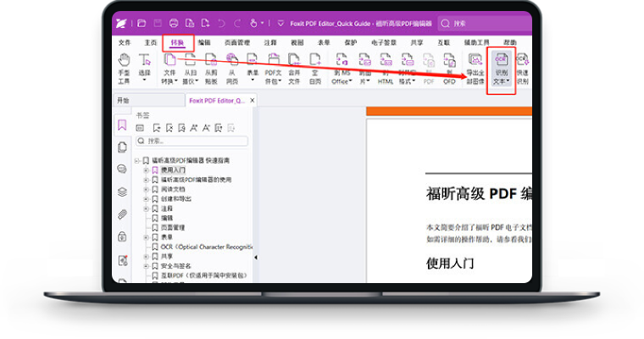Open the Pages thumbnail panel icon
Image resolution: width=644 pixels, height=339 pixels.
tap(122, 147)
